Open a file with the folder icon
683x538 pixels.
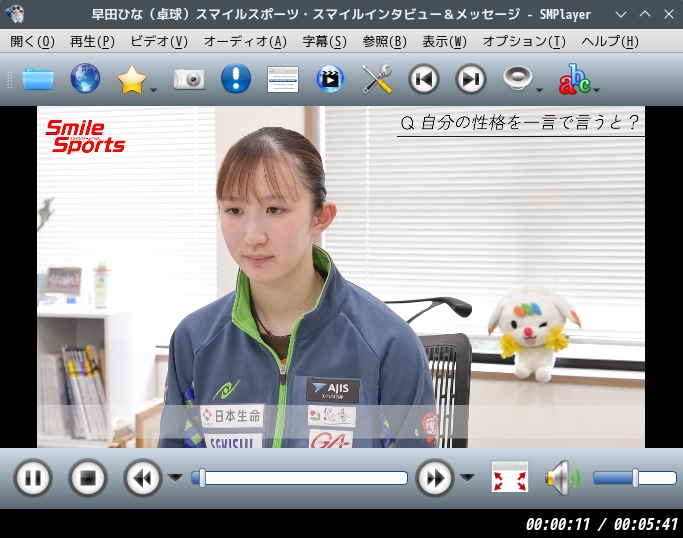[x=38, y=79]
